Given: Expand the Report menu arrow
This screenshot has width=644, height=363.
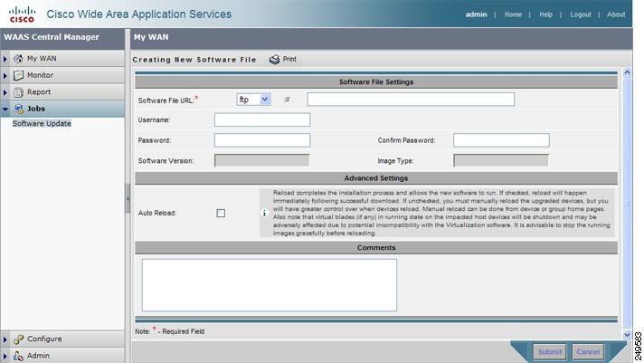Looking at the screenshot, I should pos(5,92).
